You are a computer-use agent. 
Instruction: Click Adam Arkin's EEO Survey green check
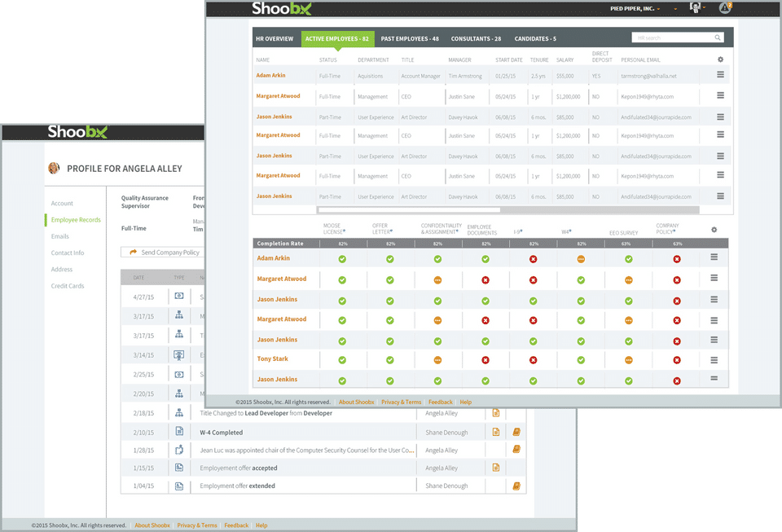tap(629, 259)
